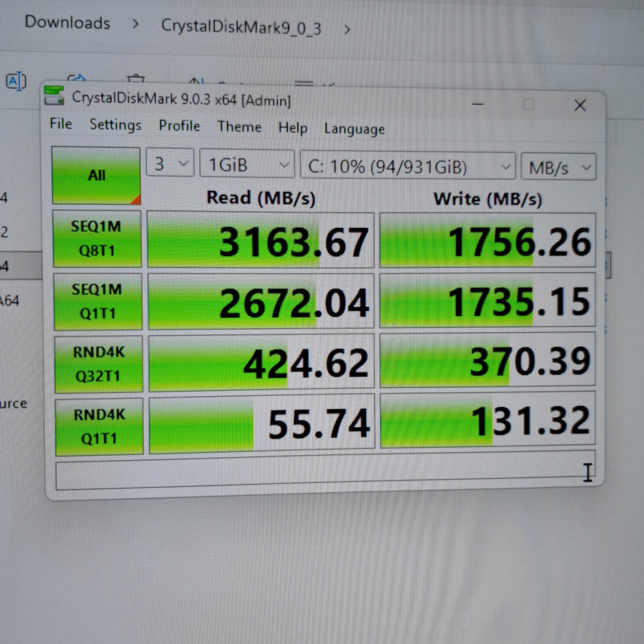Screen dimensions: 644x644
Task: Click the write value 370.39
Action: click(488, 359)
